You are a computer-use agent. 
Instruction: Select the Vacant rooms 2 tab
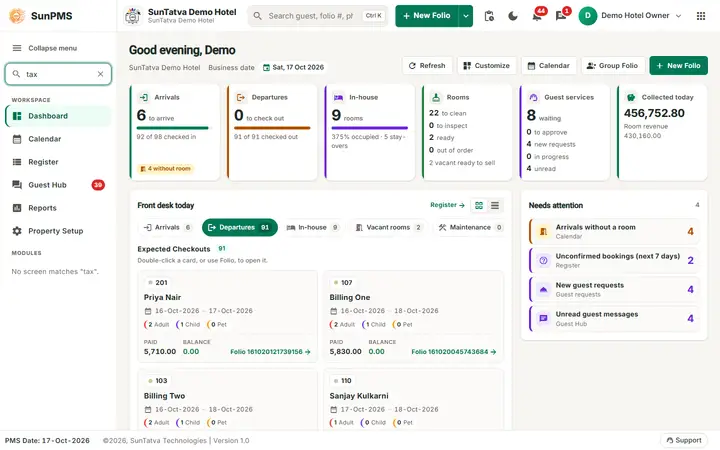point(388,227)
